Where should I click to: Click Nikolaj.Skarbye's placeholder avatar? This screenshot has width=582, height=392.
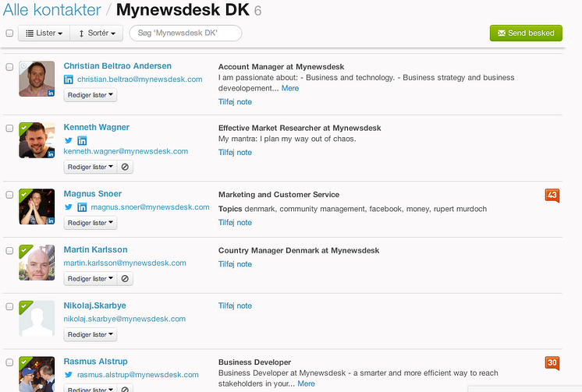pos(37,319)
